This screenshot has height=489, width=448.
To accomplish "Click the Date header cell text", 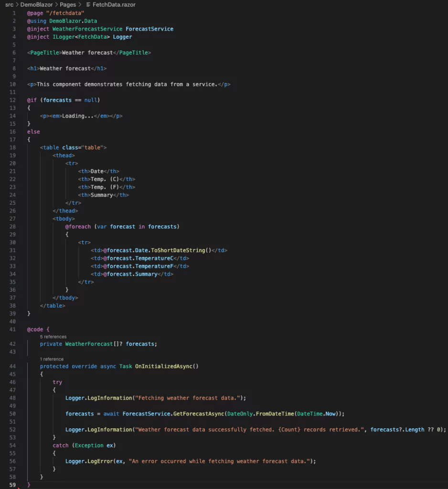I will [x=96, y=171].
